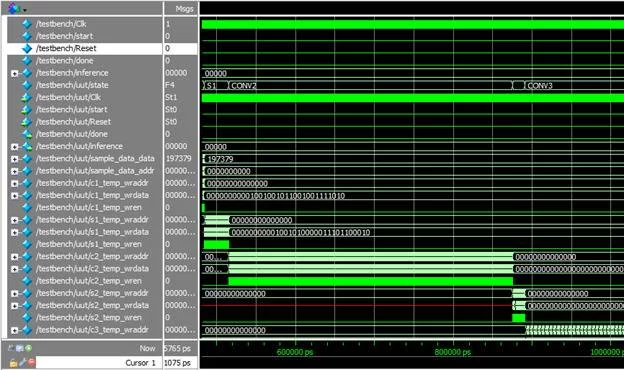Expand the c2_temp_wraddr bus
The height and width of the screenshot is (370, 624).
click(14, 257)
